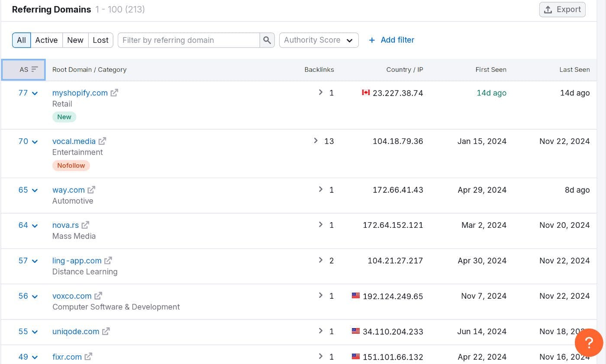The image size is (606, 364).
Task: Show only New referring domains
Action: coord(75,40)
